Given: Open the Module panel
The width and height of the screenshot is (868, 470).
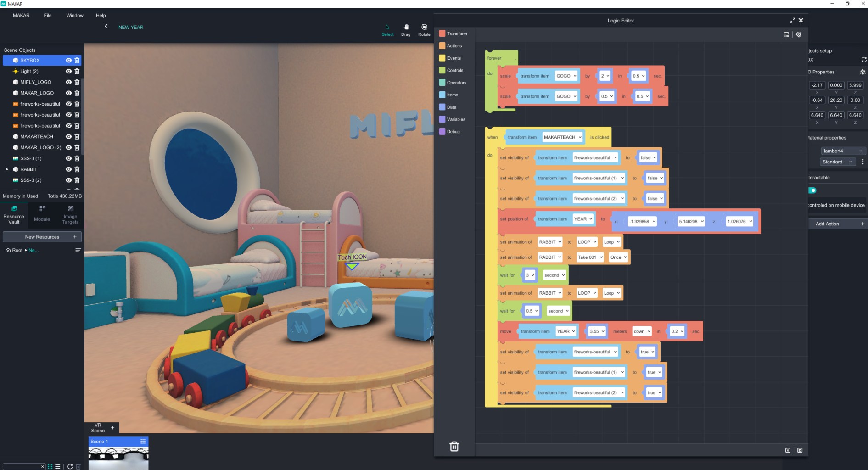Looking at the screenshot, I should click(x=42, y=215).
